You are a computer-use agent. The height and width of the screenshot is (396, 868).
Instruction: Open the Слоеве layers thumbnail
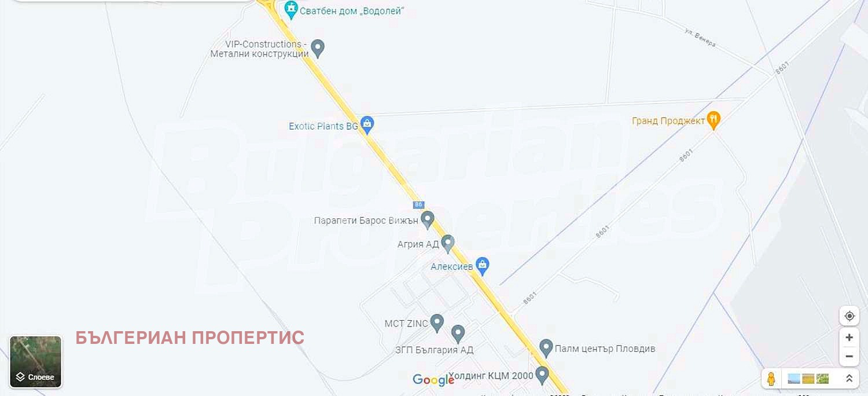click(35, 362)
